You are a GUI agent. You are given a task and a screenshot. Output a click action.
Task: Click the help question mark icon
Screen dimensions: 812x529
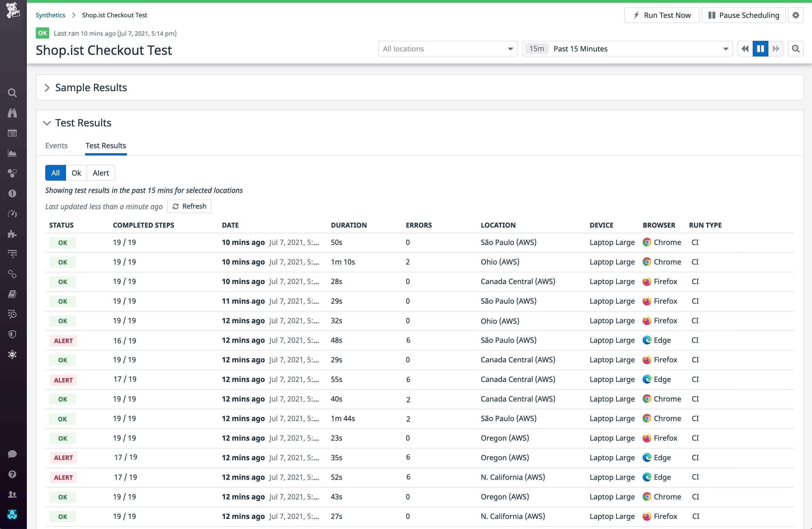(12, 474)
